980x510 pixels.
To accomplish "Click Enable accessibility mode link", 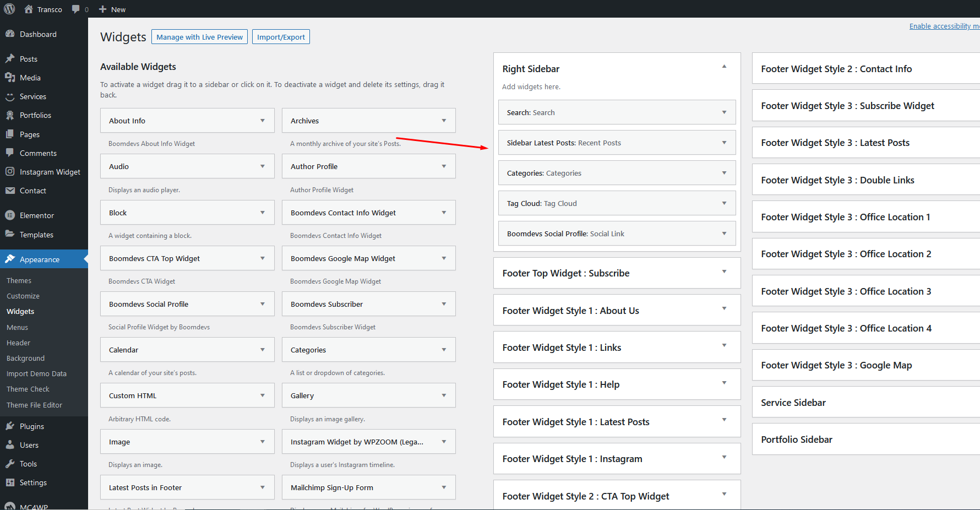I will (944, 26).
